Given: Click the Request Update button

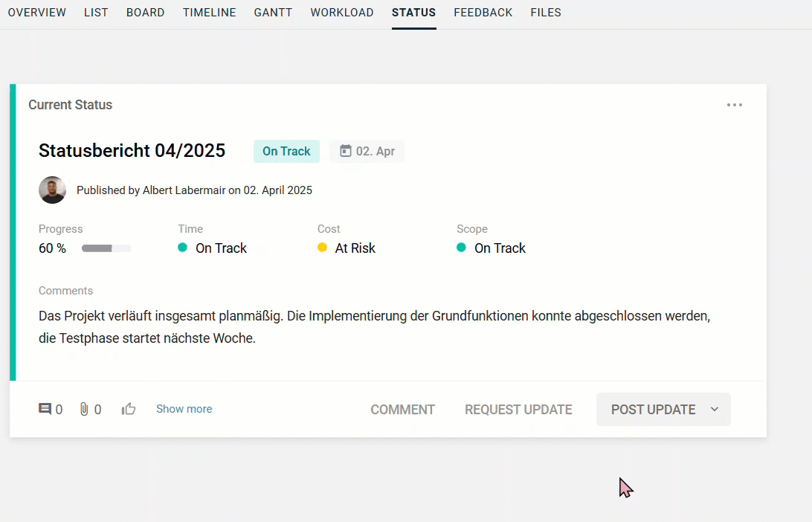Looking at the screenshot, I should point(518,410).
